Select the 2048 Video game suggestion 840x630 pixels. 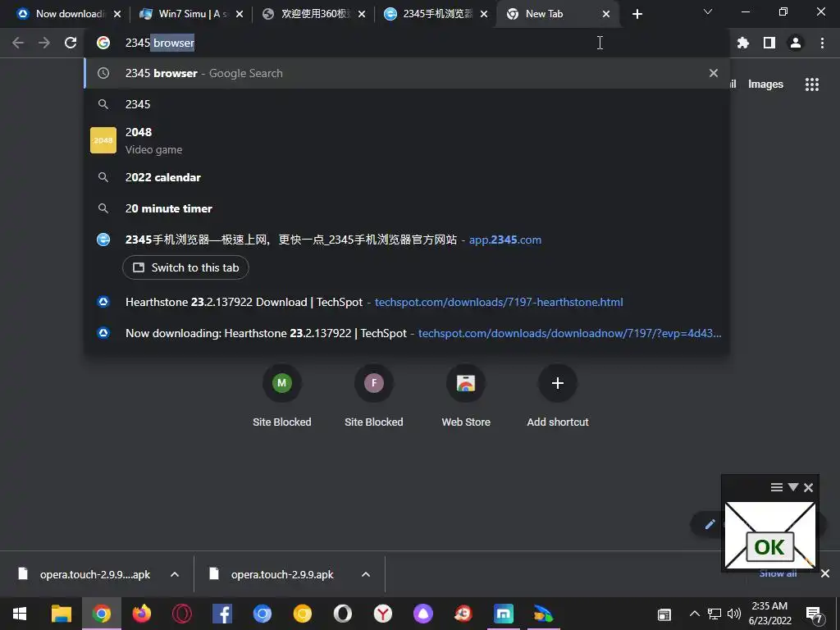pos(406,140)
